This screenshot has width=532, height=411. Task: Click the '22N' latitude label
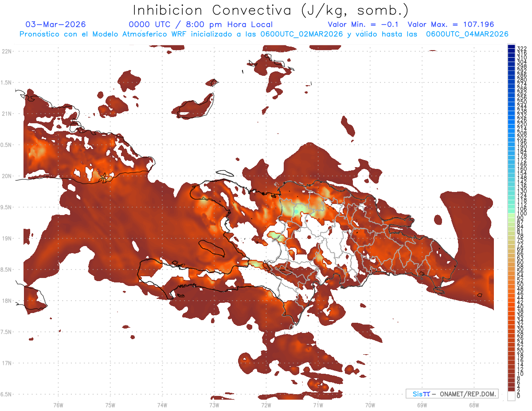[x=7, y=51]
